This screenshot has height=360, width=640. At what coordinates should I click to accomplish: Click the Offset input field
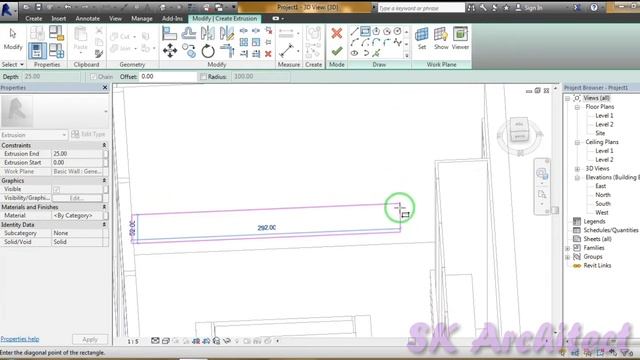point(168,76)
